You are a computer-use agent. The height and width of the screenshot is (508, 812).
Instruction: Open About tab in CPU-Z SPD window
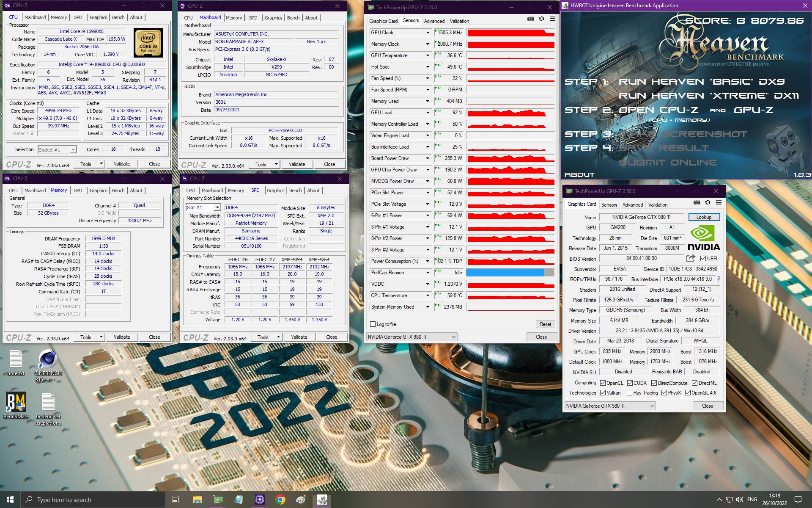click(313, 190)
